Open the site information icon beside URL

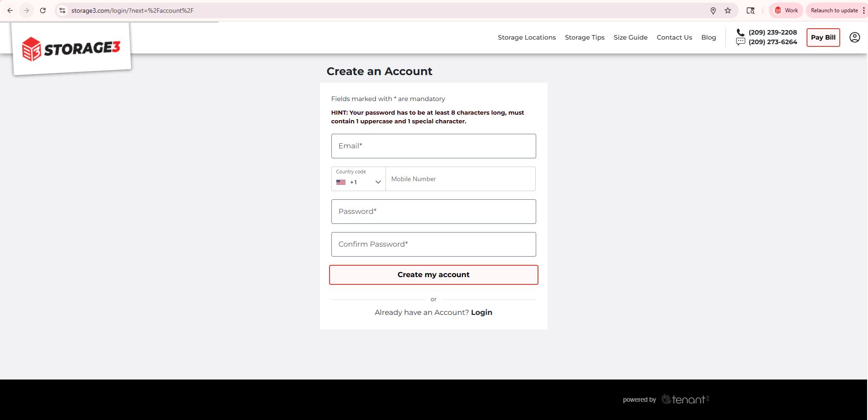62,10
